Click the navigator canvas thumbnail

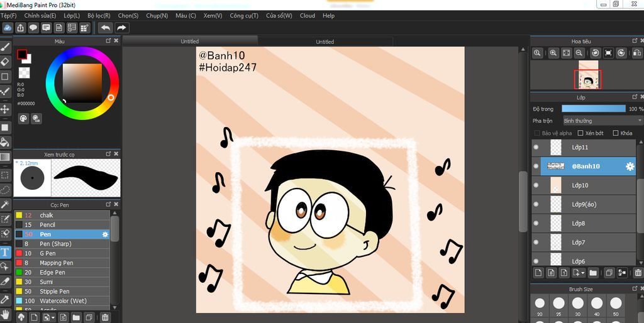coord(588,75)
